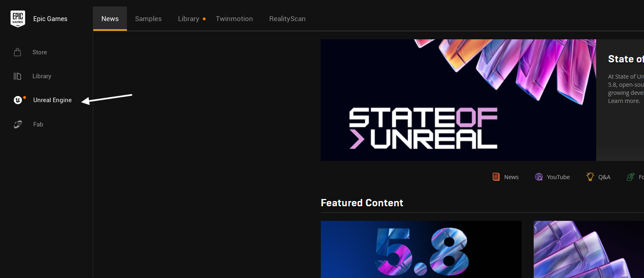The height and width of the screenshot is (278, 644).
Task: Switch to the News tab
Action: (110, 19)
